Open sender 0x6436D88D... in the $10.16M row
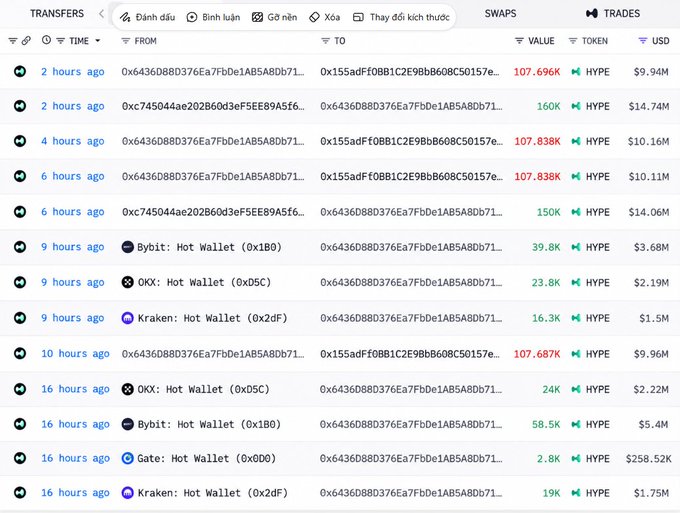This screenshot has height=513, width=680. click(x=213, y=141)
